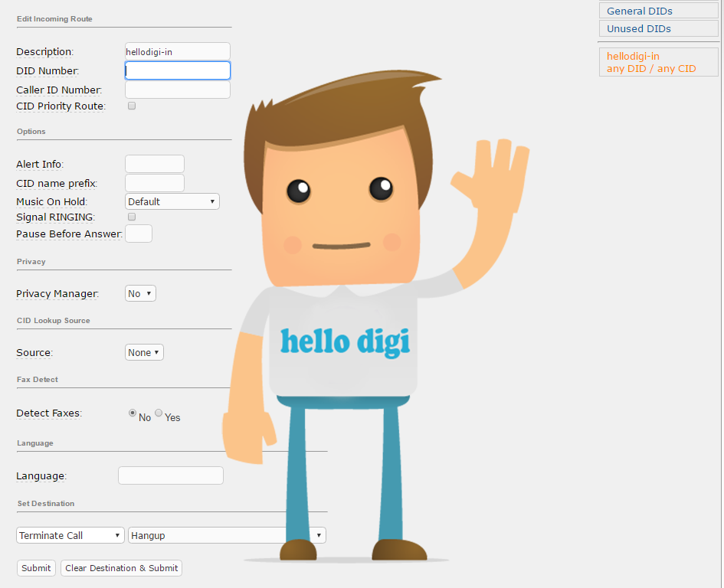Expand the CID Lookup Source dropdown
Screen dimensions: 724x588
(144, 353)
